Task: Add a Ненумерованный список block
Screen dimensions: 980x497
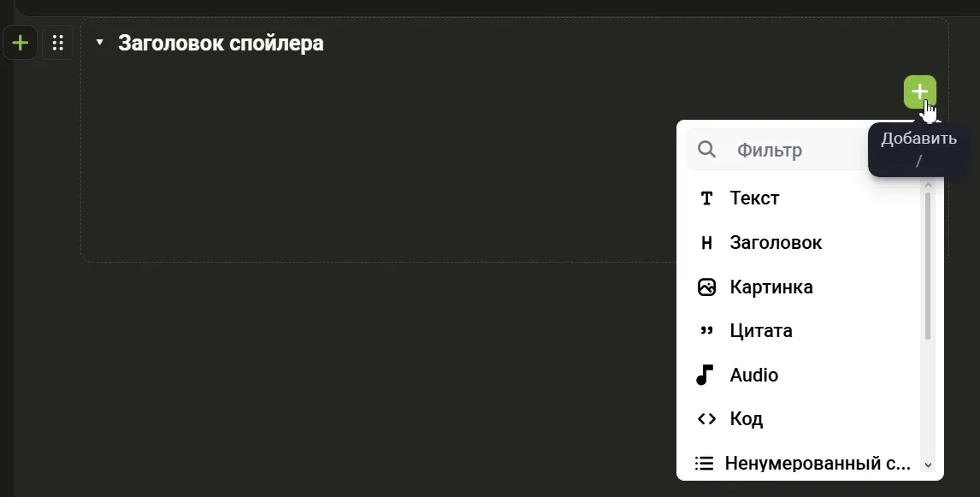Action: 817,464
